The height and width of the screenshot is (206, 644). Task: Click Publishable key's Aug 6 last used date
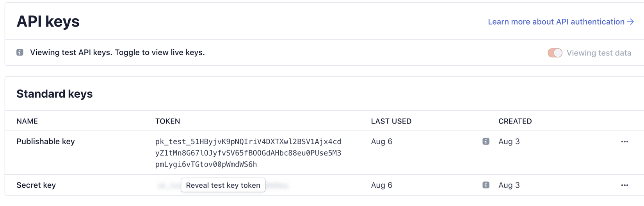click(x=382, y=142)
